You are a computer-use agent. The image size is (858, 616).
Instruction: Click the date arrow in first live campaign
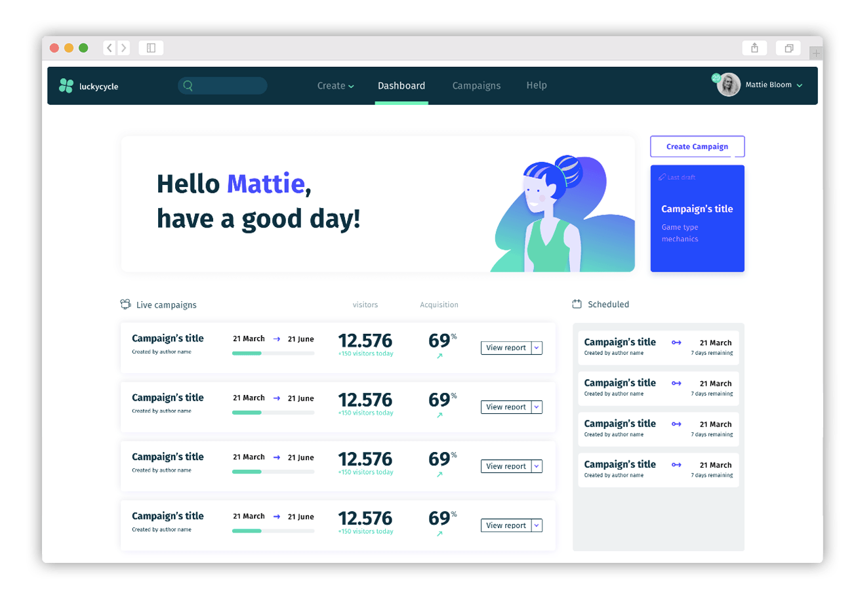277,339
